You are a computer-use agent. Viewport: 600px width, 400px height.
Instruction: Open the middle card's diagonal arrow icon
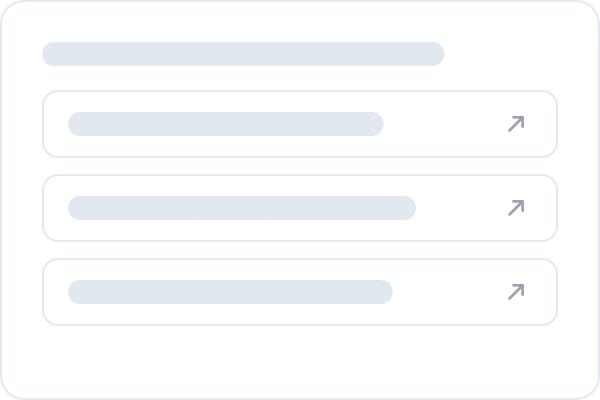click(516, 208)
